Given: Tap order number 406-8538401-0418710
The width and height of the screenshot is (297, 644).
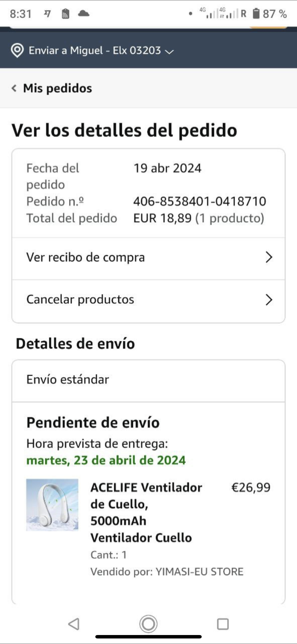Looking at the screenshot, I should point(200,201).
